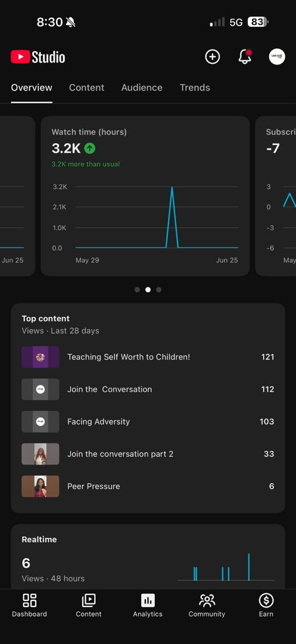Open the notifications bell
Image resolution: width=296 pixels, height=644 pixels.
tap(245, 57)
